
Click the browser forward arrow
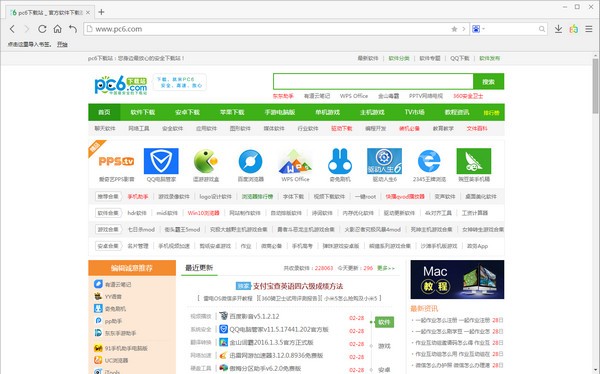tap(26, 29)
